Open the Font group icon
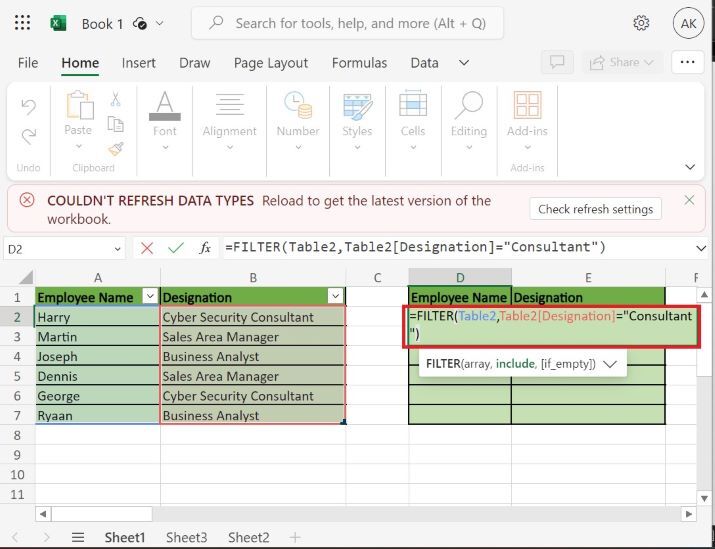The width and height of the screenshot is (715, 549). (165, 106)
